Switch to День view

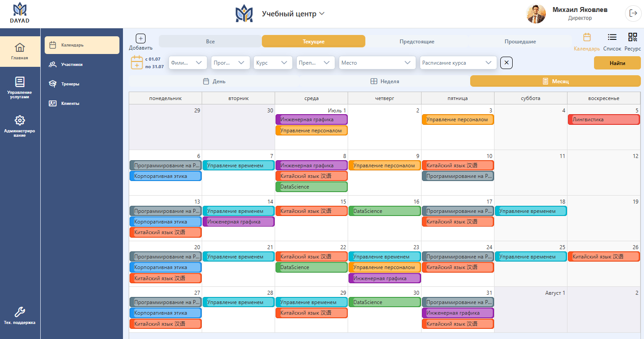214,81
